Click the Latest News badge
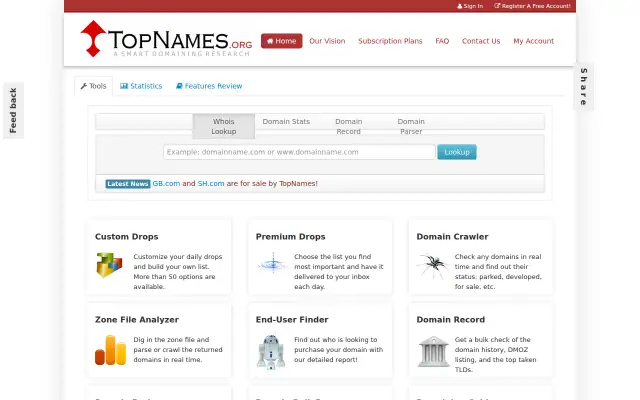This screenshot has width=640, height=400. pos(128,184)
